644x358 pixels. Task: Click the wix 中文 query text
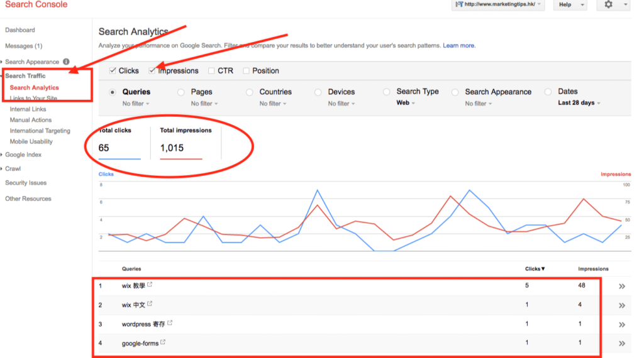[x=133, y=305]
